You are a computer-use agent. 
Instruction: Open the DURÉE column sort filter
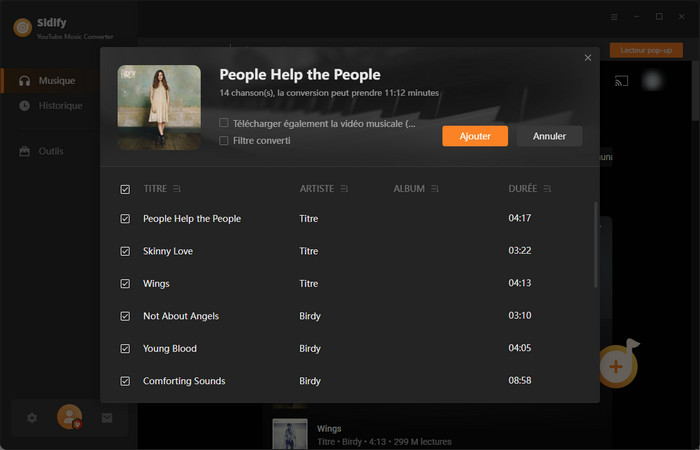[547, 189]
